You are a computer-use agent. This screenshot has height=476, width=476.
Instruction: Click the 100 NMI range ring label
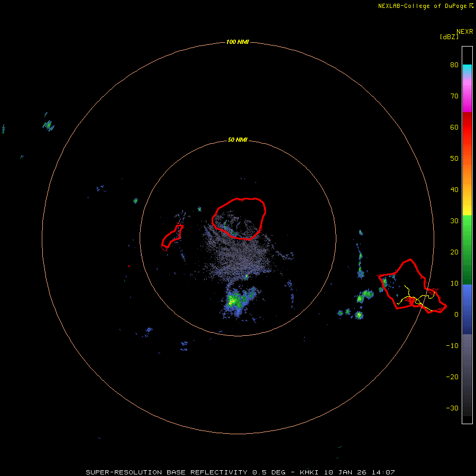tap(237, 42)
